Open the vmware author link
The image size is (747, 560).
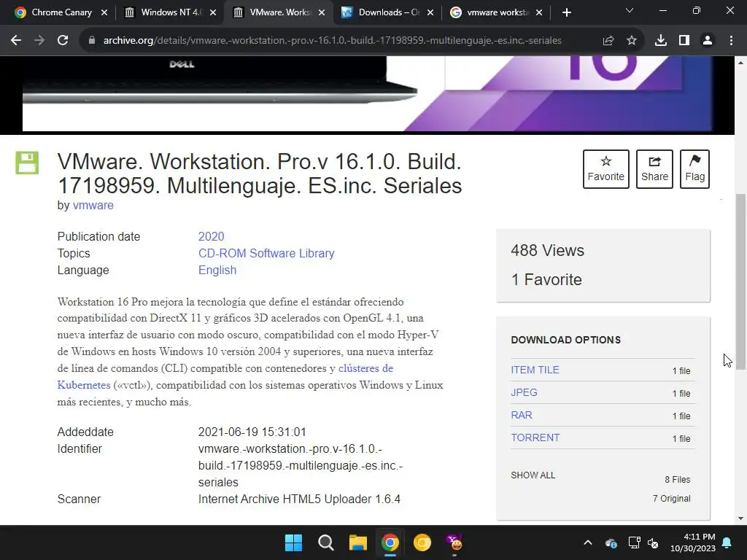(93, 205)
